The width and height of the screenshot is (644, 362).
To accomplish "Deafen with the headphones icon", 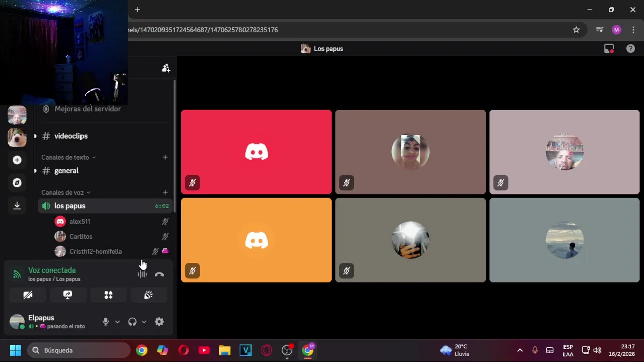I will tap(132, 322).
